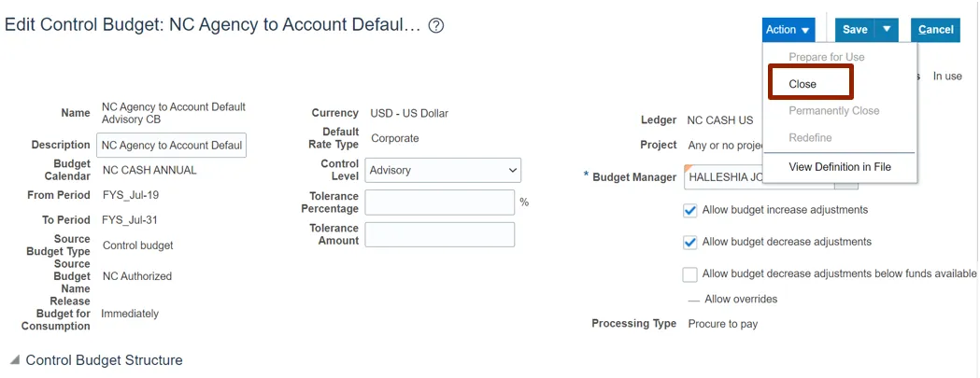Screen dimensions: 980x378
Task: Click into the Description text field
Action: coord(171,146)
